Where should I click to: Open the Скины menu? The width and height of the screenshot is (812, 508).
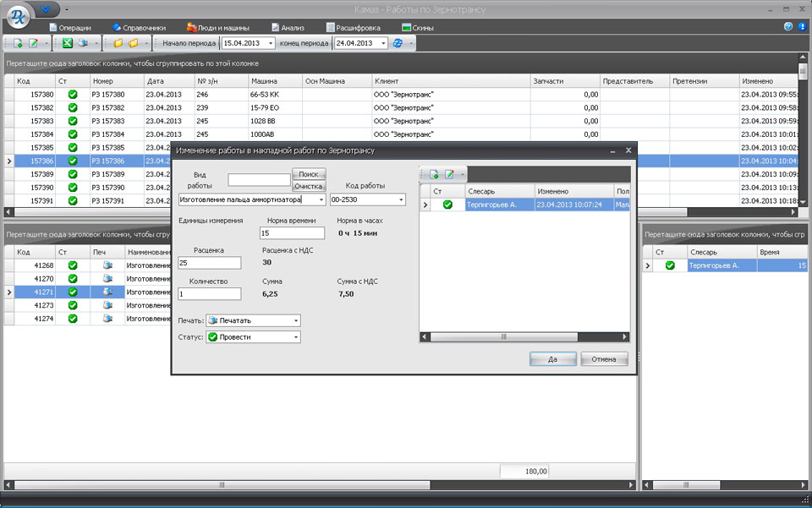[418, 28]
